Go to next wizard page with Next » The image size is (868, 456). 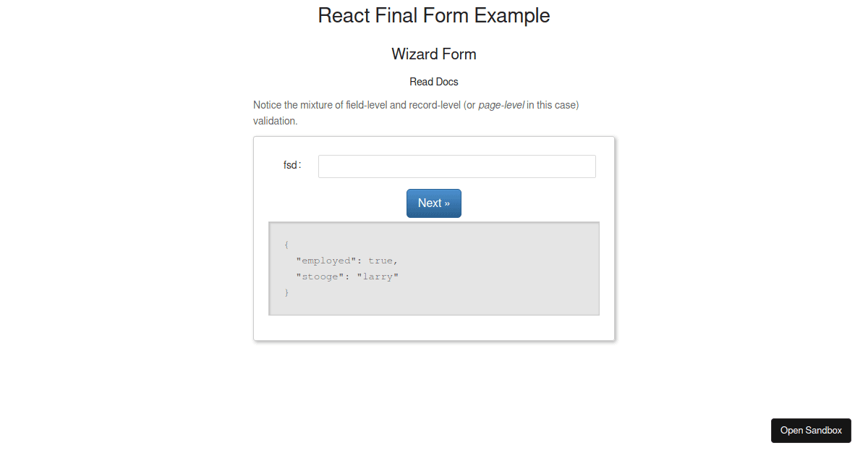click(x=434, y=203)
